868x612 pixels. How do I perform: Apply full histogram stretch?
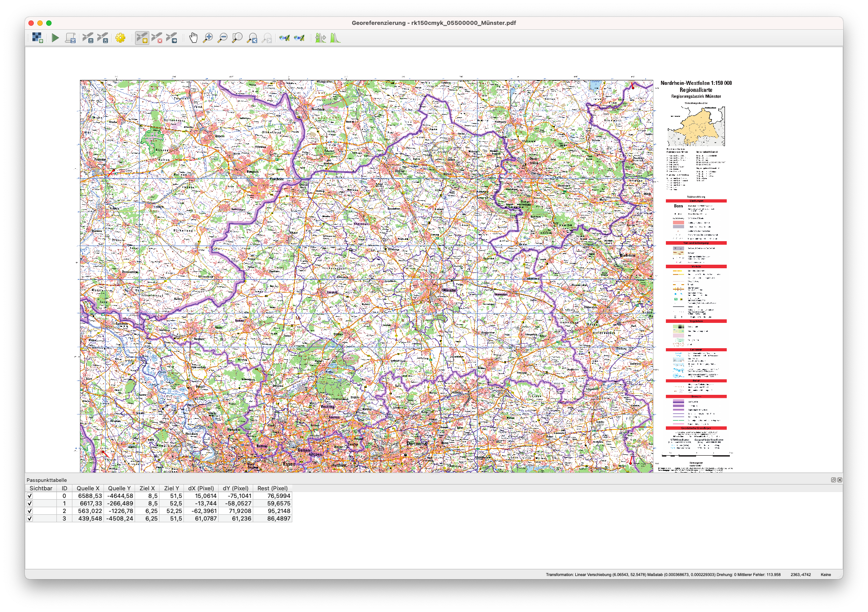coord(320,38)
